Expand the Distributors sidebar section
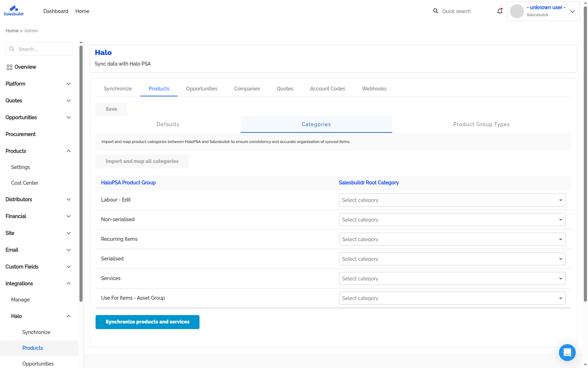This screenshot has height=368, width=588. pyautogui.click(x=69, y=199)
